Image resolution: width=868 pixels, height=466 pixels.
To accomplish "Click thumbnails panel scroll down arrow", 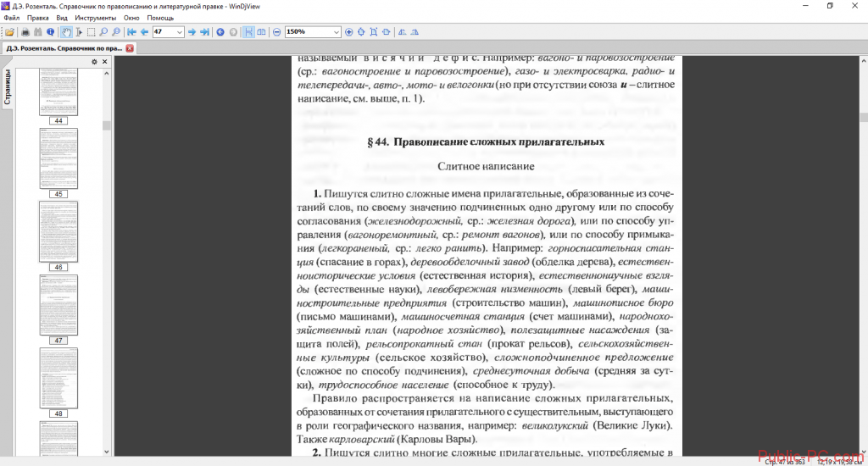I will click(106, 452).
